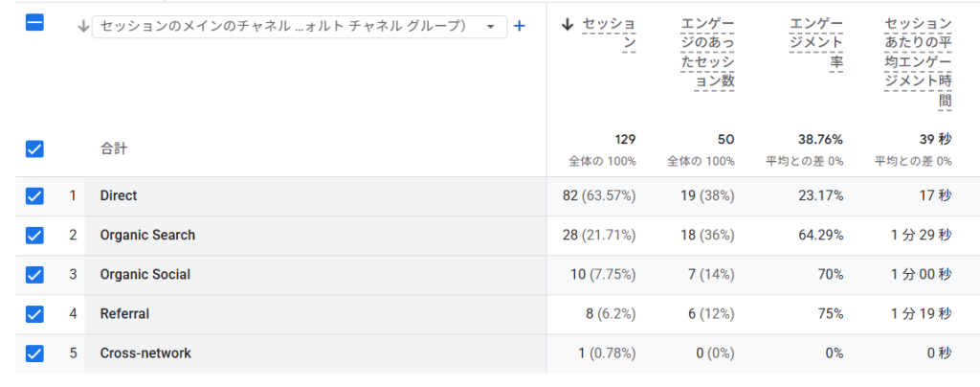Viewport: 980px width, 387px height.
Task: Click the down arrow next to セッション header
Action: coord(568,25)
